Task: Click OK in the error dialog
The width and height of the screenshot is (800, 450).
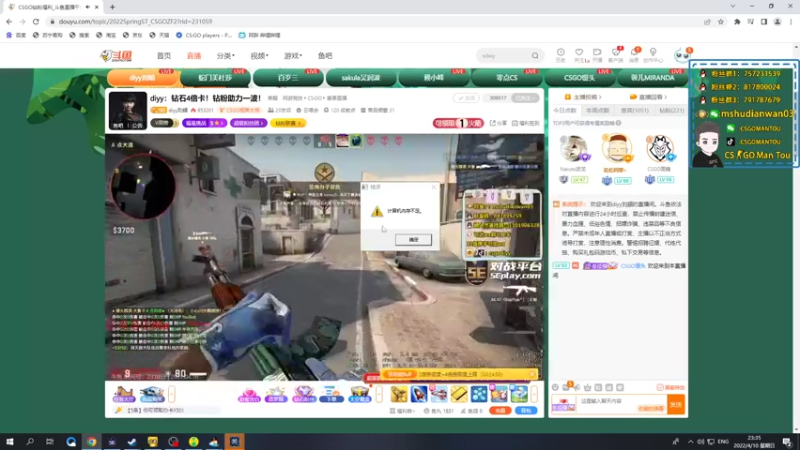Action: (x=413, y=239)
